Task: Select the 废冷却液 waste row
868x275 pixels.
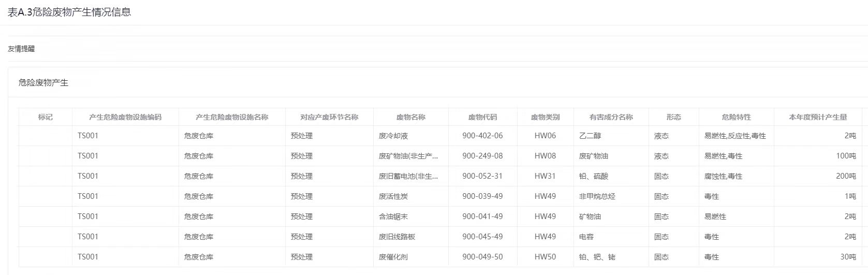Action: [393, 136]
